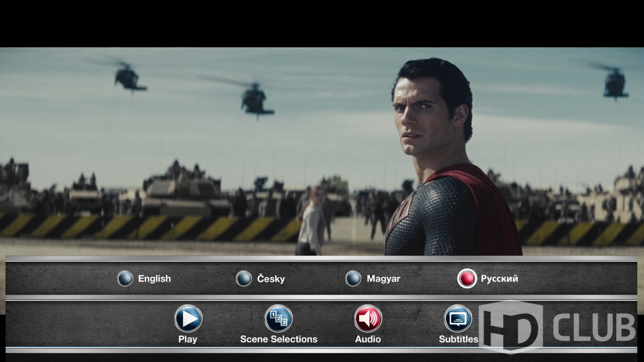Viewport: 644px width, 362px height.
Task: Select the red Audio speaker icon
Action: coord(368,318)
